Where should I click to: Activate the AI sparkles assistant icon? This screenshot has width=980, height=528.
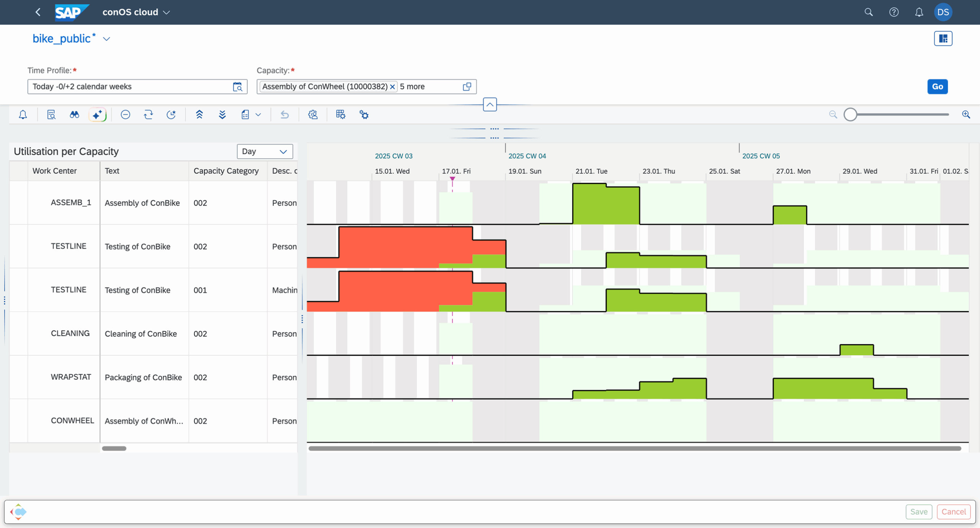click(98, 114)
